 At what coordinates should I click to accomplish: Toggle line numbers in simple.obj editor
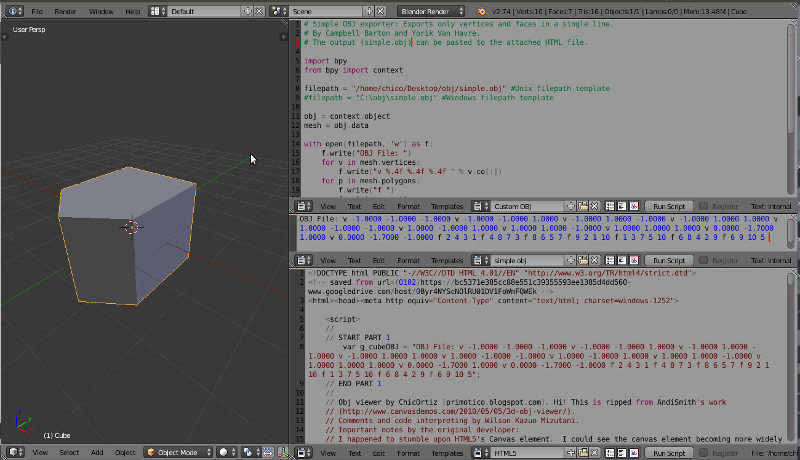click(x=610, y=260)
